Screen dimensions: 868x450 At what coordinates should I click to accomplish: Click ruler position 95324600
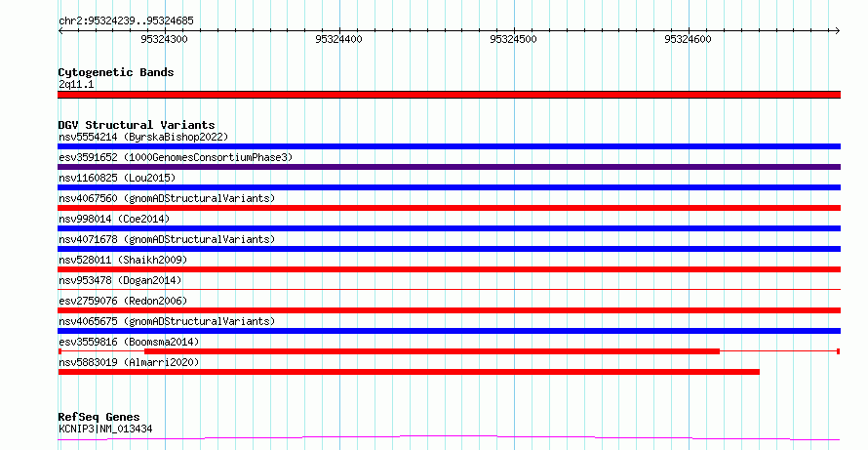point(689,39)
